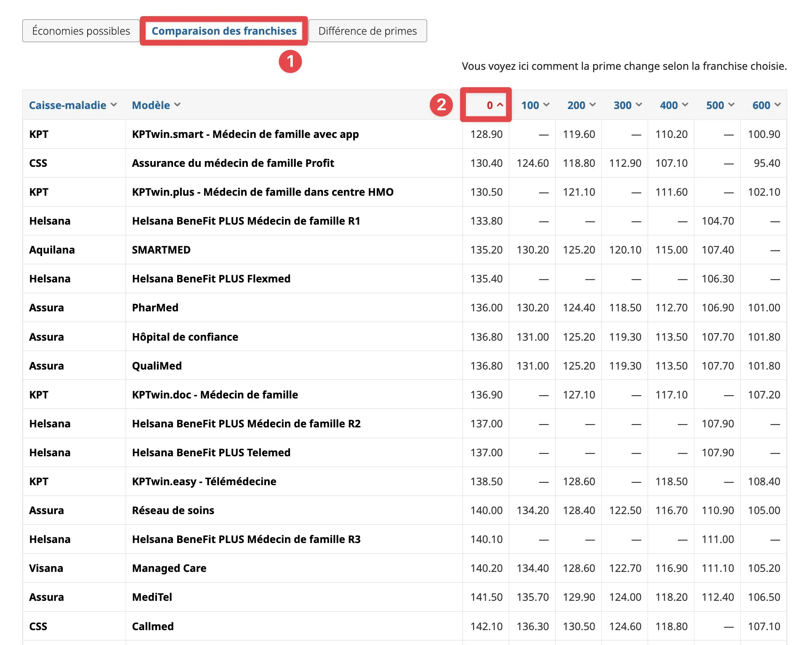This screenshot has height=645, width=812.
Task: Click KPTwin.plus - Médecin de famille dans centre HMO
Action: (263, 192)
